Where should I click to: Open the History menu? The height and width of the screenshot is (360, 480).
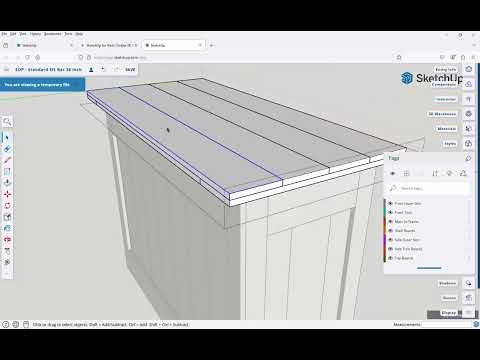tap(35, 34)
